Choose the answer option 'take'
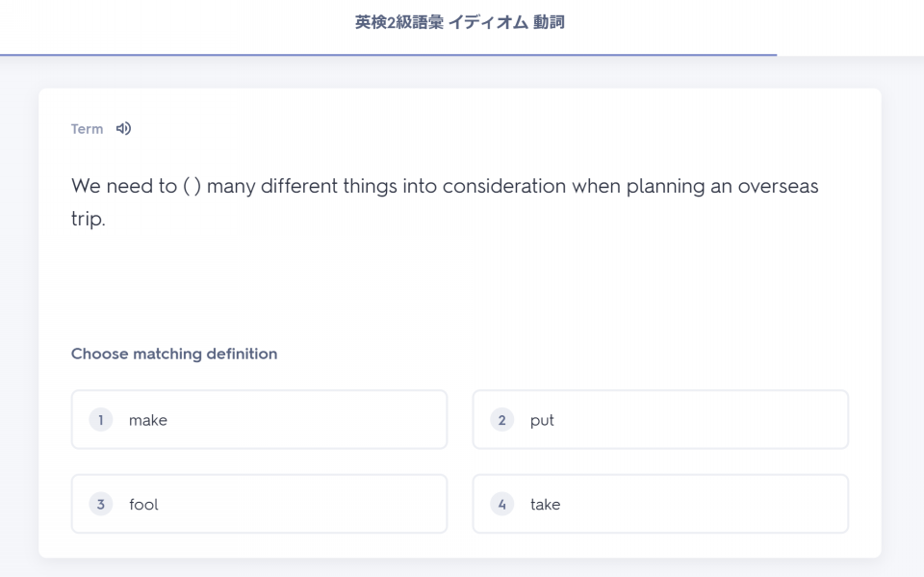Viewport: 924px width, 577px height. (660, 504)
